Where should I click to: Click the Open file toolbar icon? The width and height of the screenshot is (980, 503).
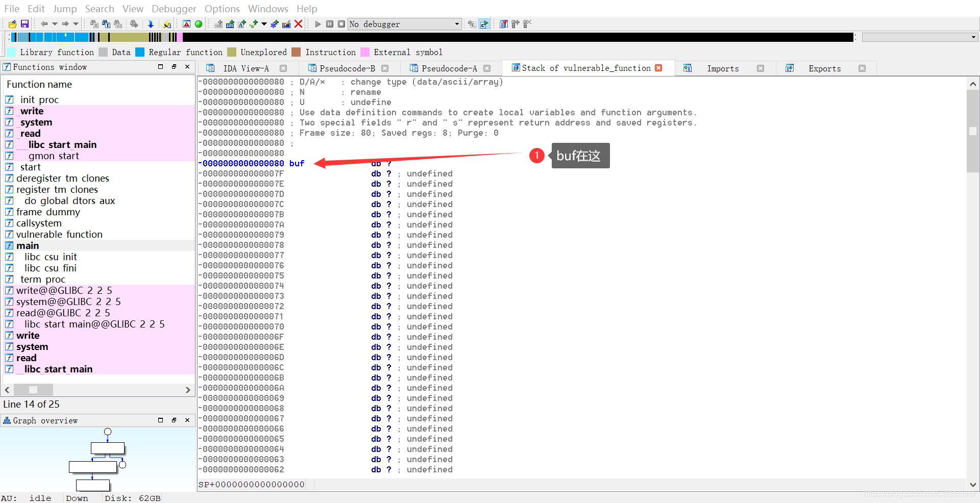pyautogui.click(x=12, y=24)
